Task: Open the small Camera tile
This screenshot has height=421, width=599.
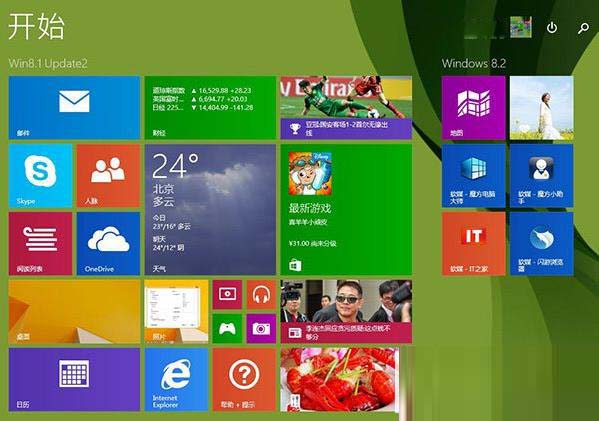Action: tap(261, 329)
